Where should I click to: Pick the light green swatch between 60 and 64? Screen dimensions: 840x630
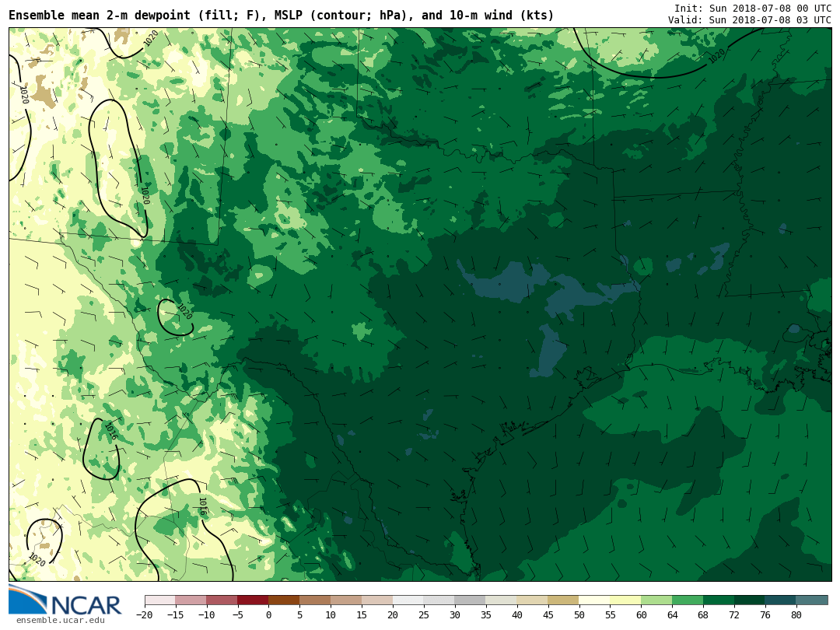point(656,600)
